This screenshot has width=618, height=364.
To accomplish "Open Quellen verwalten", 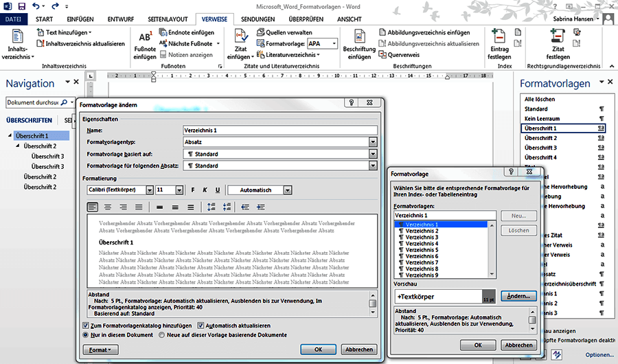I will pos(284,32).
